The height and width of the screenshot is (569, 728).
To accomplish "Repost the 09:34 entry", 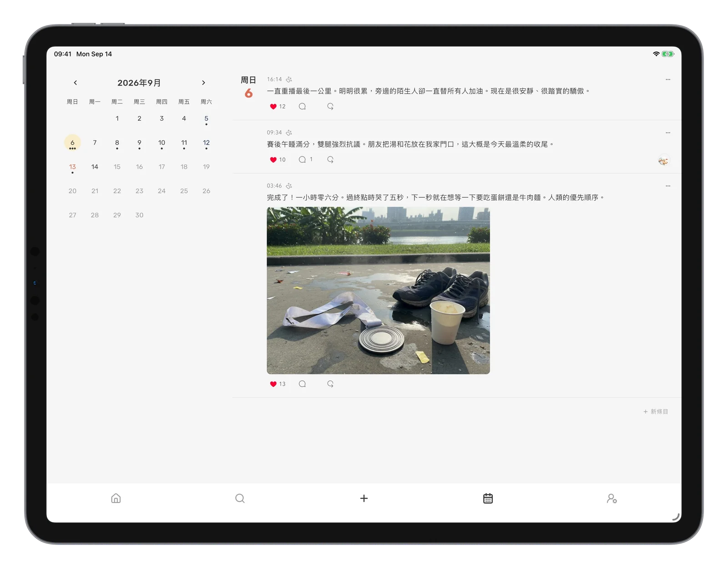I will 330,160.
